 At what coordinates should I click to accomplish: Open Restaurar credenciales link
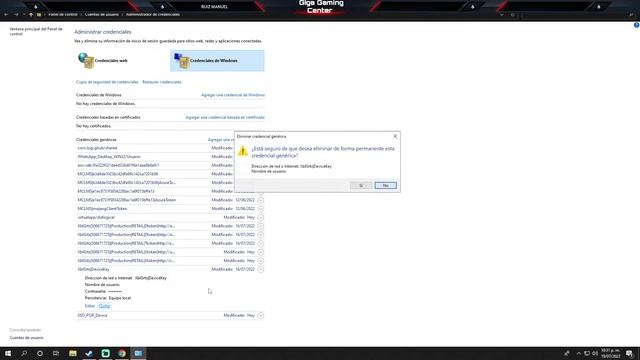pyautogui.click(x=162, y=82)
